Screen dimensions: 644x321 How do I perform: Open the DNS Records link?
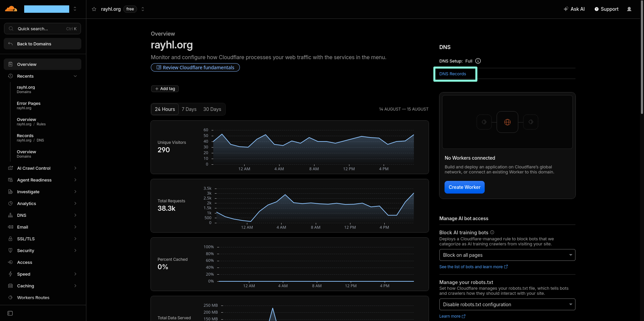click(453, 74)
